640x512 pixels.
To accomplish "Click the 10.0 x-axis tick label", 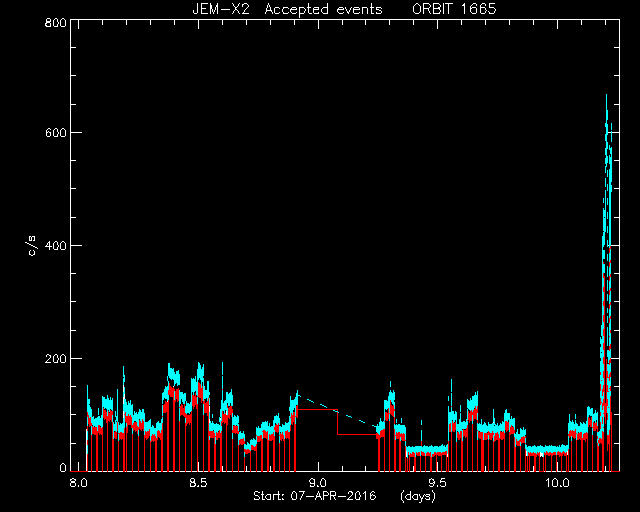I will click(557, 483).
